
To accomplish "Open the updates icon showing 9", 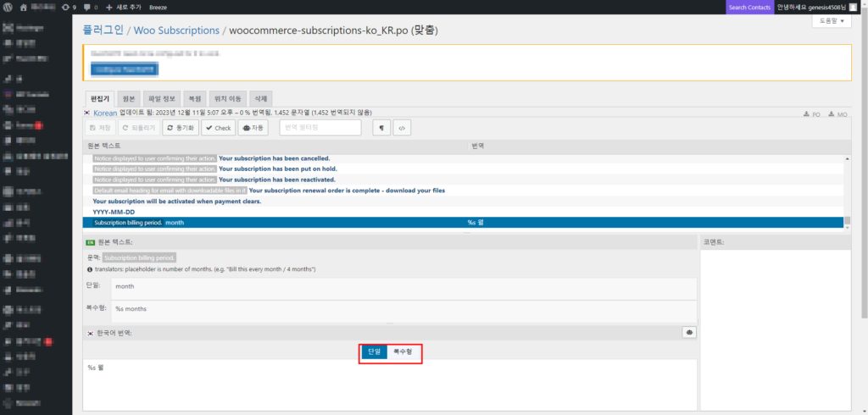I will (69, 7).
